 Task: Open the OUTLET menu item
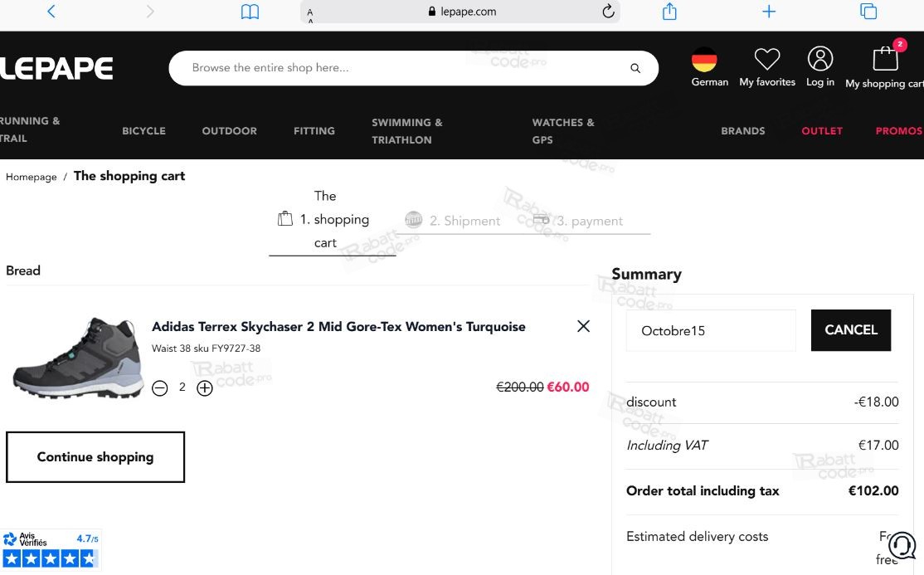pos(821,131)
